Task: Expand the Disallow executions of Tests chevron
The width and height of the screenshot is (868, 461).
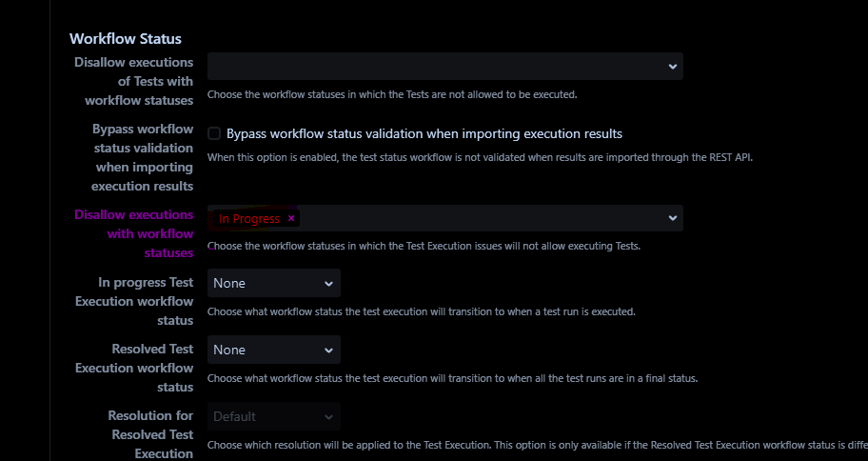Action: (672, 67)
